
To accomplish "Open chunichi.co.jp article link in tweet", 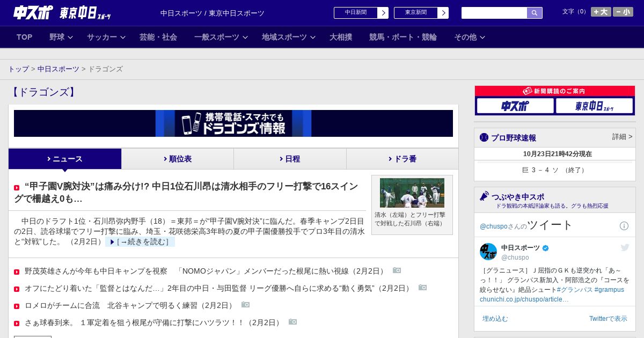I will click(524, 299).
